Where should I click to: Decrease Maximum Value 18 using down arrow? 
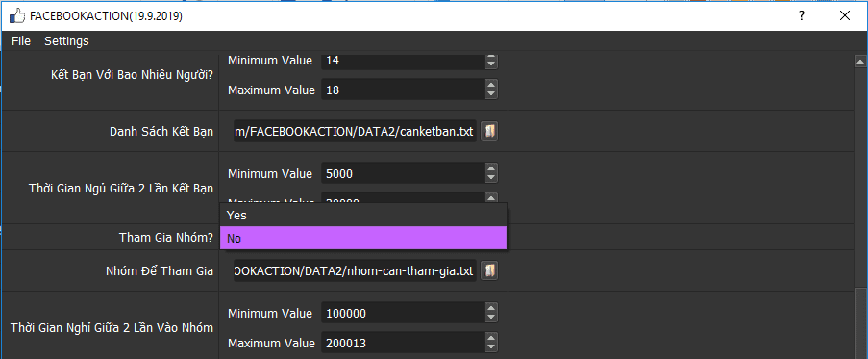[x=491, y=94]
